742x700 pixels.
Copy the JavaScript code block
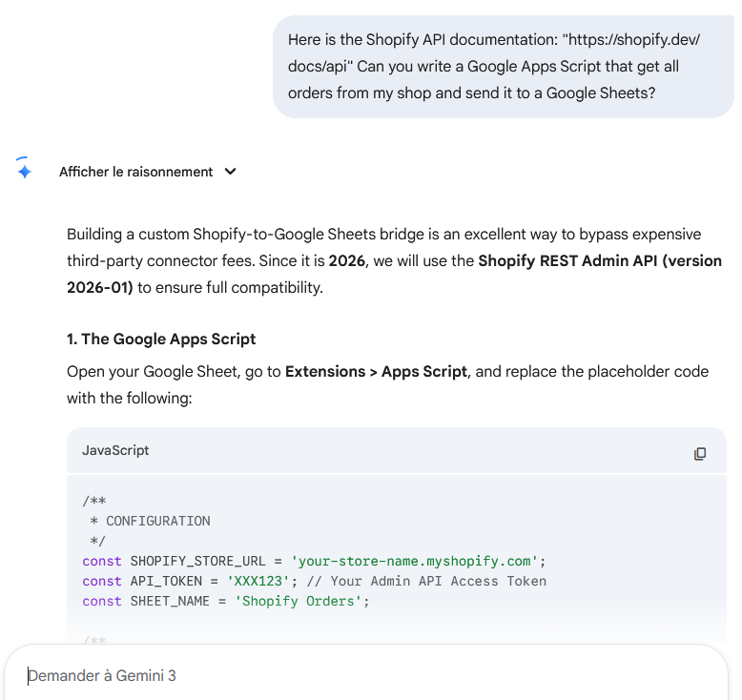[699, 453]
